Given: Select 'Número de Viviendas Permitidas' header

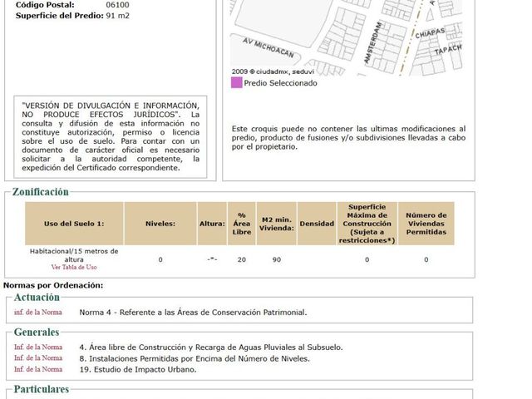Looking at the screenshot, I should [426, 224].
